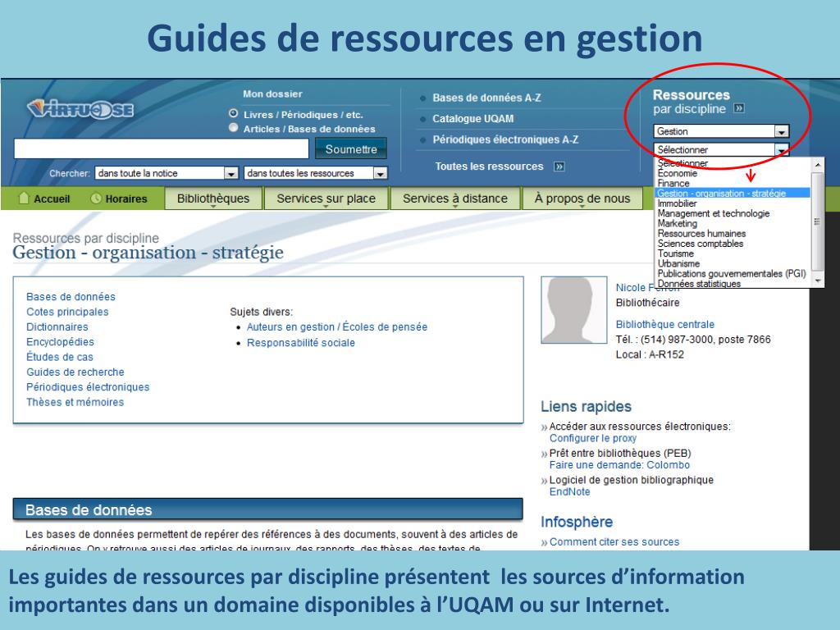
Task: Open Dictionnaires link
Action: (57, 326)
